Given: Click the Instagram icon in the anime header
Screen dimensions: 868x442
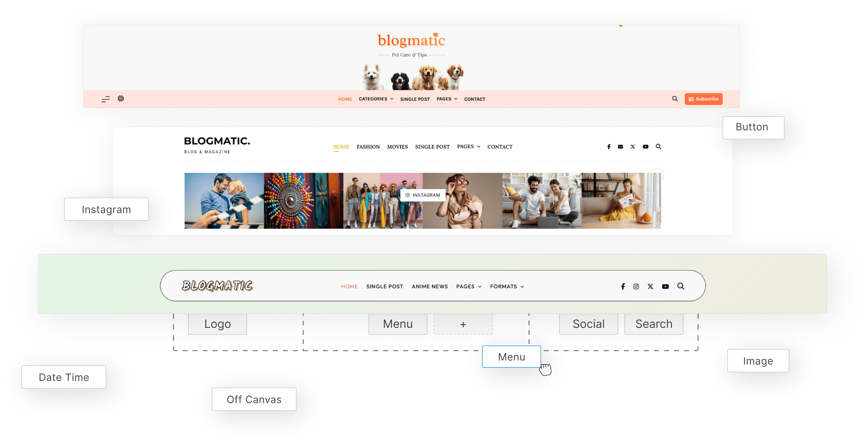Looking at the screenshot, I should click(636, 287).
